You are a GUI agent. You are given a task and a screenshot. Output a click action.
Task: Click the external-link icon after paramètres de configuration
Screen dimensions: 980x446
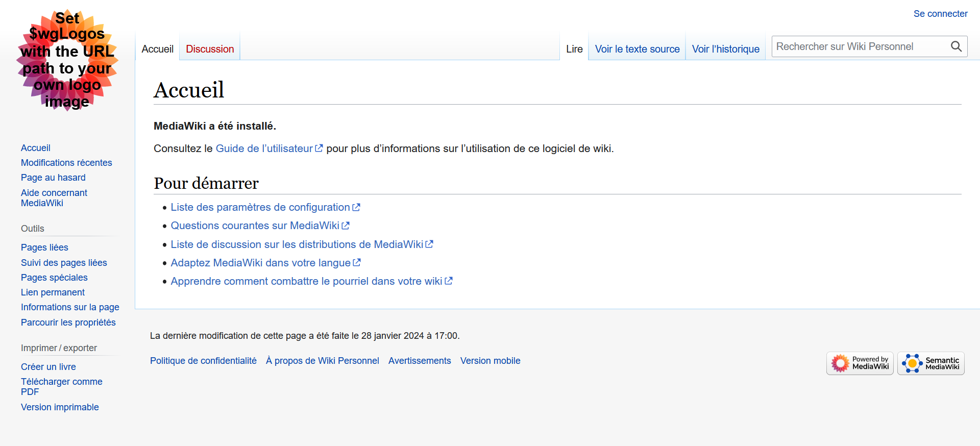[x=356, y=207]
